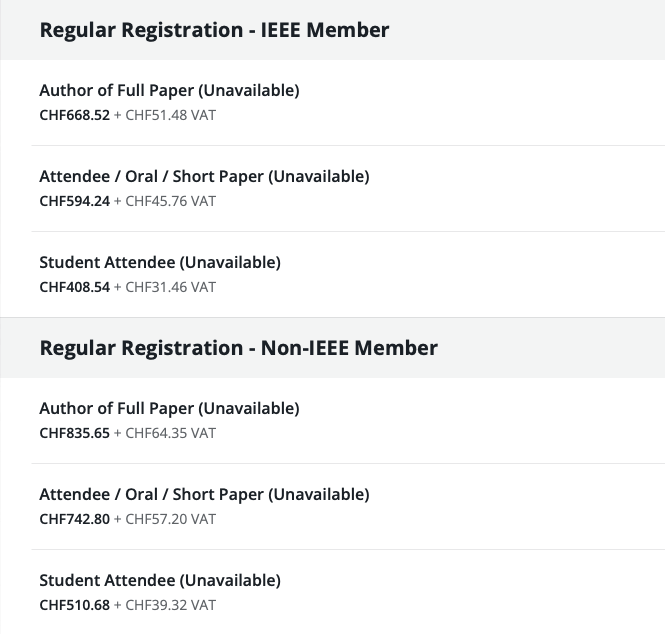Screen dimensions: 665x634
Task: Select IEEE Member Student Attendee ticket
Action: click(x=160, y=262)
